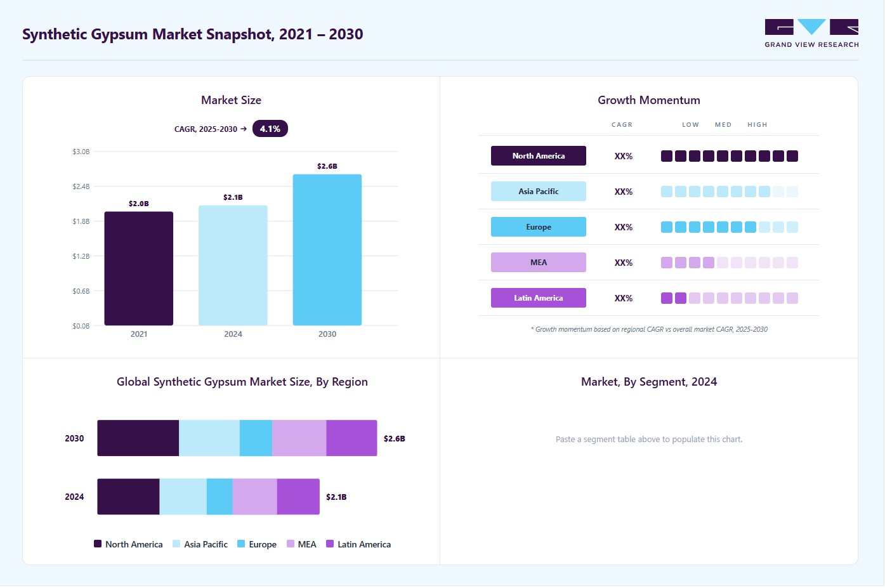Viewport: 885px width, 588px height.
Task: Click the Europe XX% CAGR value
Action: coord(624,227)
